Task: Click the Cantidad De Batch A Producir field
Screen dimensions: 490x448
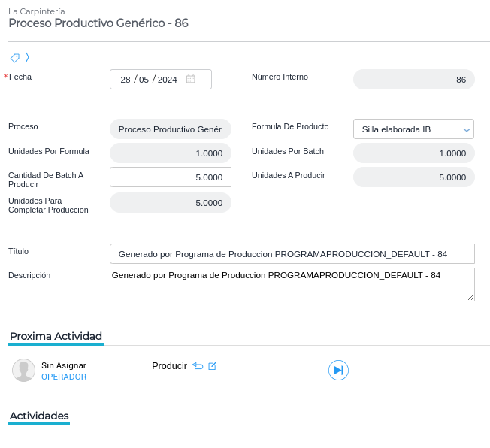Action: pyautogui.click(x=171, y=177)
